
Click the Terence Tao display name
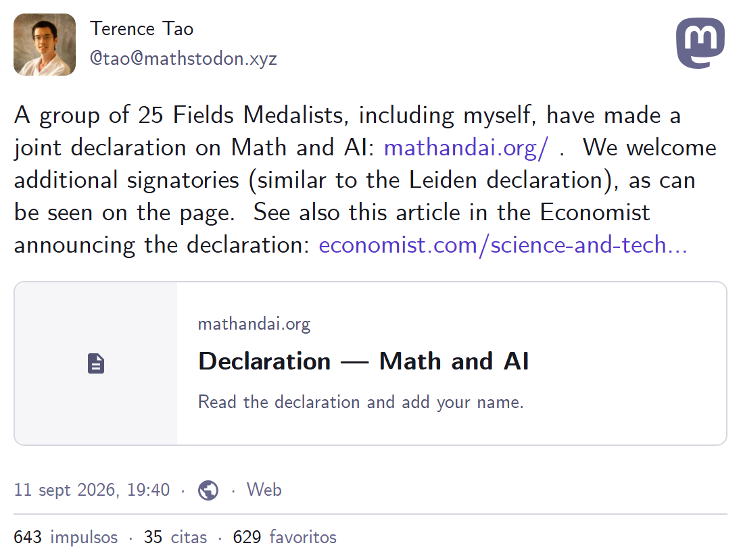[x=142, y=29]
